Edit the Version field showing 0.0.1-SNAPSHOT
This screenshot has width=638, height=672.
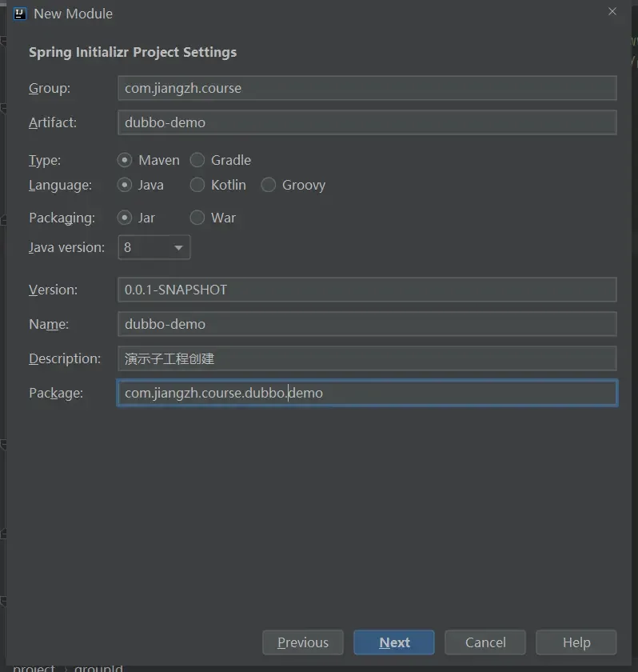[367, 289]
